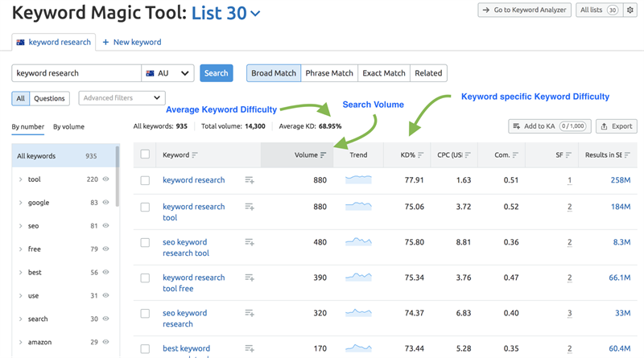Screen dimensions: 644x358
Task: Open the Advanced filters dropdown
Action: click(122, 98)
